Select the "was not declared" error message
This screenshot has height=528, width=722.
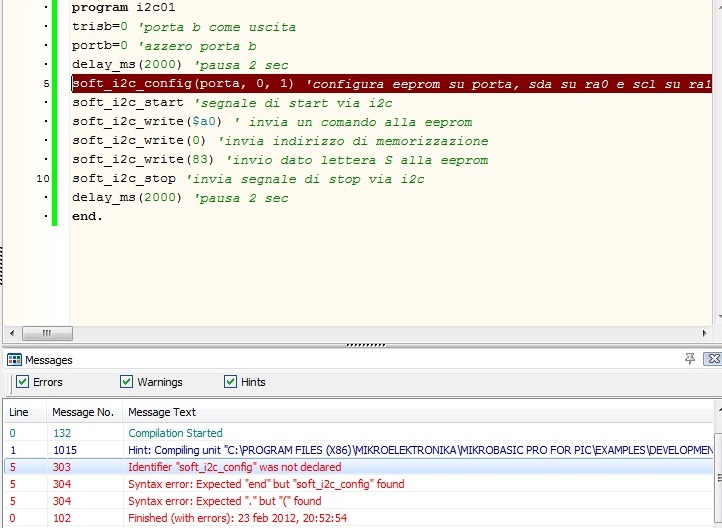235,467
